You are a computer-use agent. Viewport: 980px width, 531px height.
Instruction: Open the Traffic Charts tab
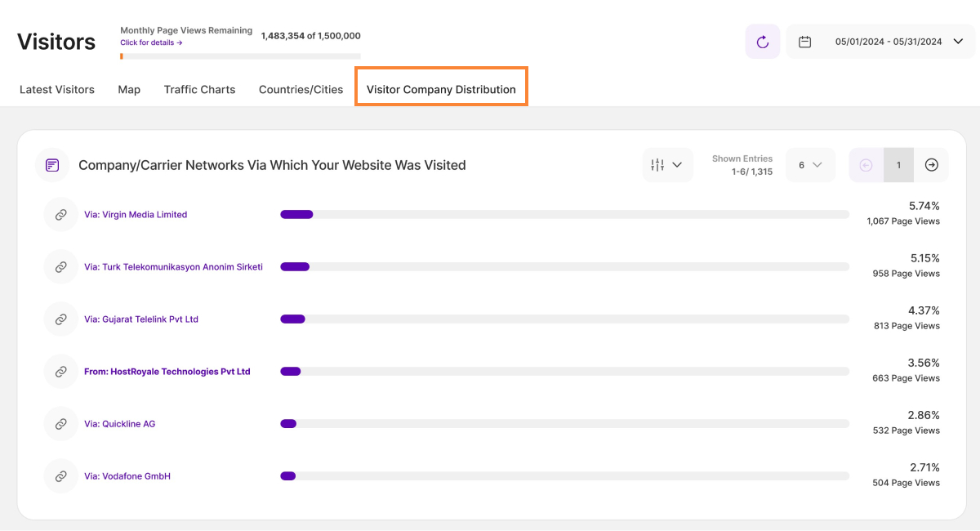pyautogui.click(x=199, y=90)
